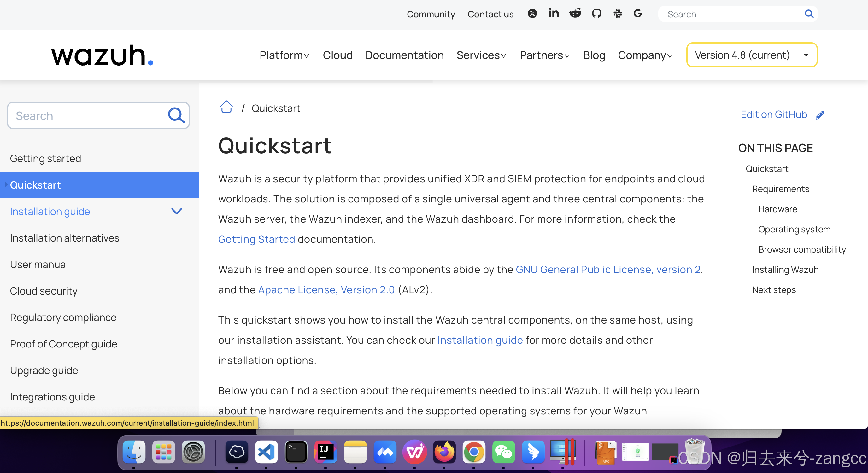Open Finder from the Dock
The height and width of the screenshot is (473, 868).
click(x=134, y=452)
